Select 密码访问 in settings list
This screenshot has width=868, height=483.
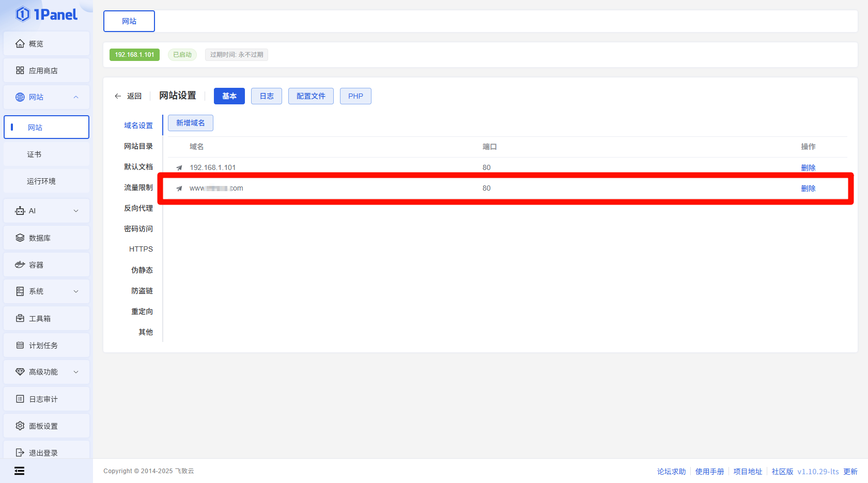coord(138,229)
